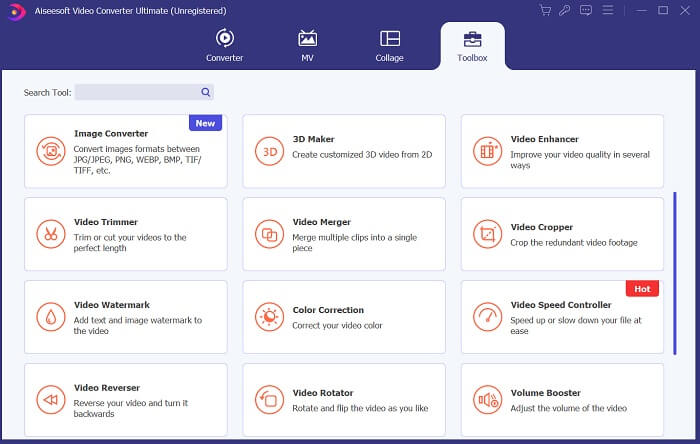Open the hamburger menu icon

608,10
